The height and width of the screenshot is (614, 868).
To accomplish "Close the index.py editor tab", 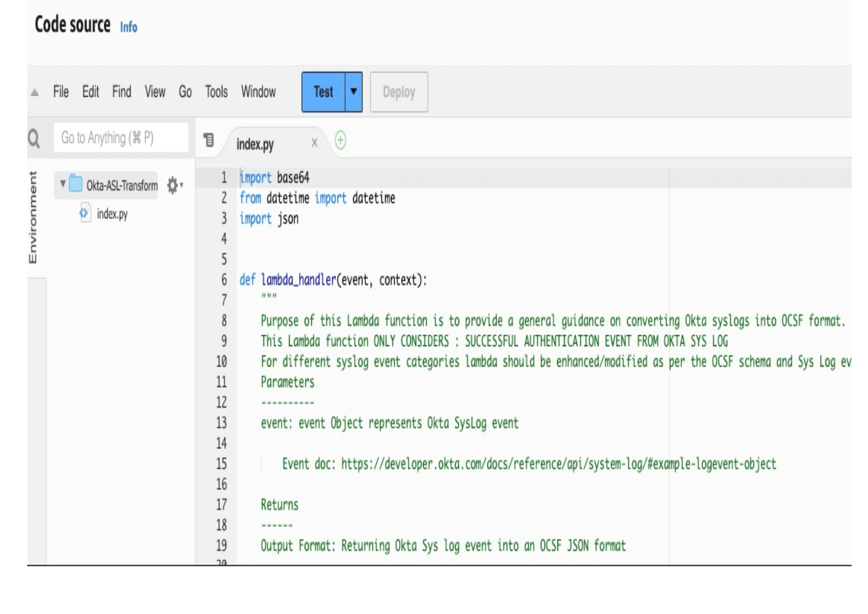I will click(x=314, y=143).
